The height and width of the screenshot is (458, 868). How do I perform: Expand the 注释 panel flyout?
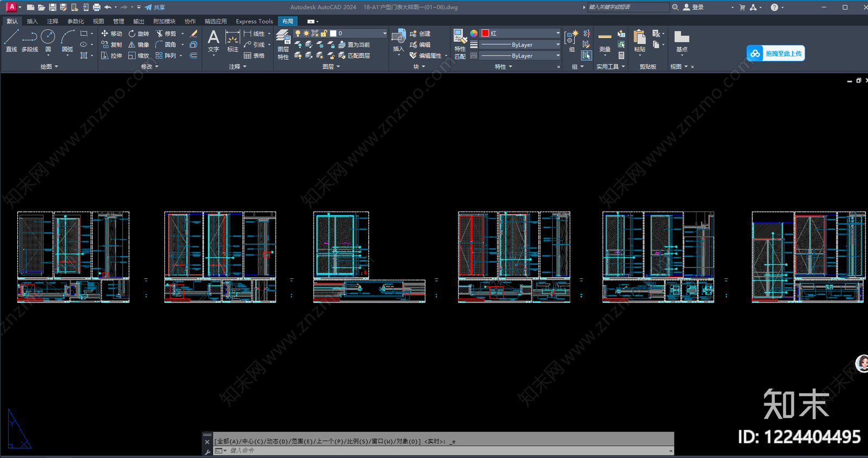[238, 67]
